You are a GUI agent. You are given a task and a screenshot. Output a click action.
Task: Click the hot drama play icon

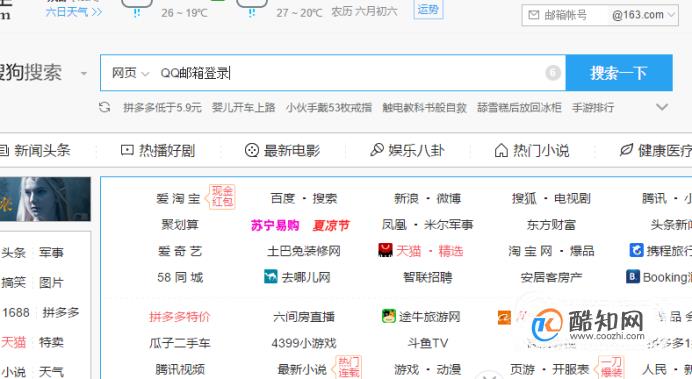pyautogui.click(x=127, y=150)
